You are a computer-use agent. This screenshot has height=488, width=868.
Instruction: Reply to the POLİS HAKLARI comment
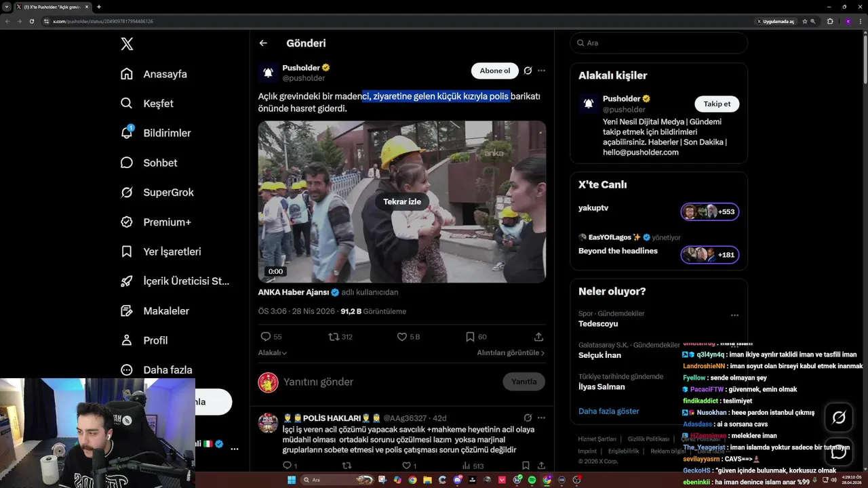point(290,466)
